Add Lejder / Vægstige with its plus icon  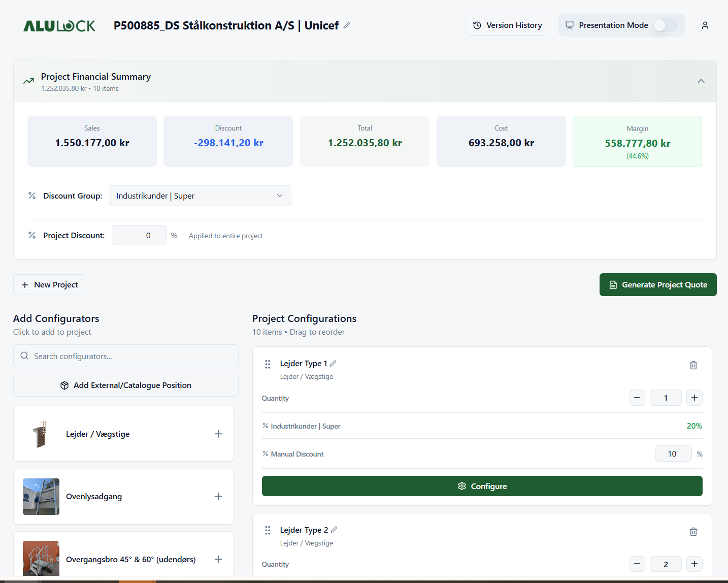click(x=218, y=434)
